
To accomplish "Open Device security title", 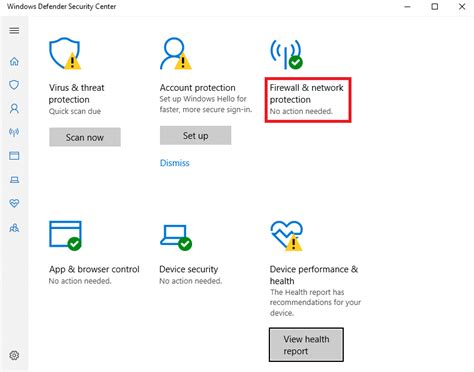I will pyautogui.click(x=189, y=269).
